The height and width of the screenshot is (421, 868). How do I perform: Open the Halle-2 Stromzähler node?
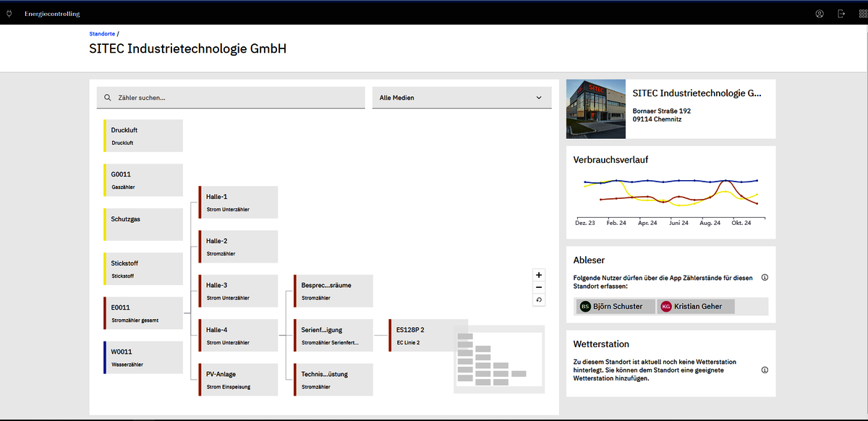(238, 246)
